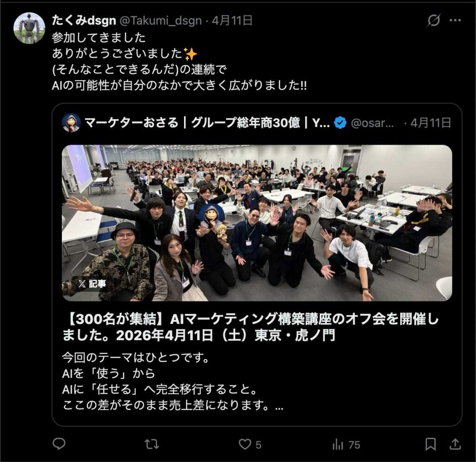Viewport: 476px width, 462px height.
Task: Click the 75 views count
Action: (354, 445)
